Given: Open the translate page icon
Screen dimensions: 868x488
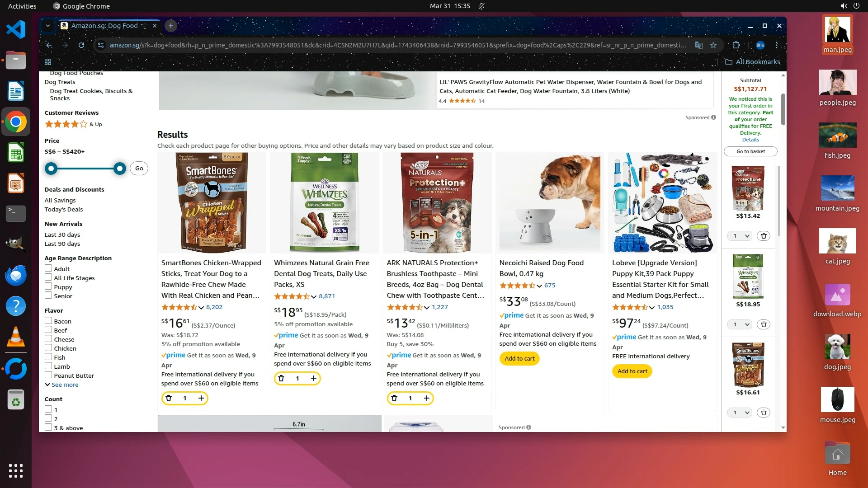Looking at the screenshot, I should click(699, 45).
